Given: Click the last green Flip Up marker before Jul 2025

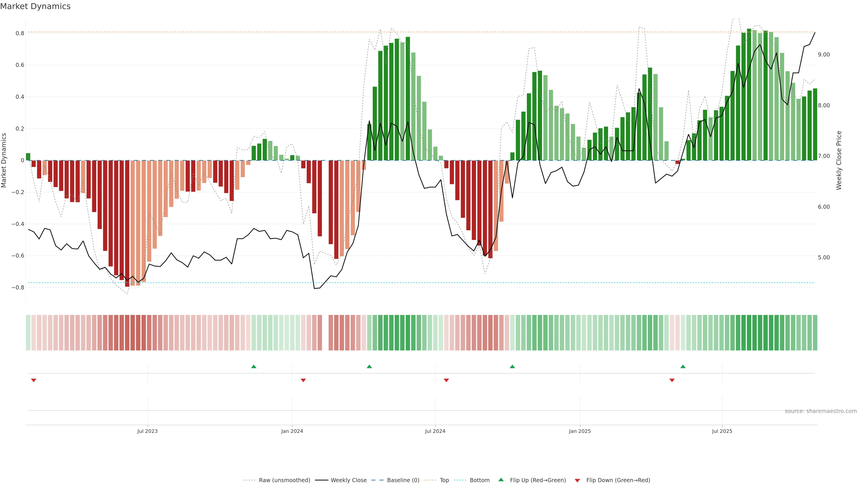Looking at the screenshot, I should pos(683,366).
